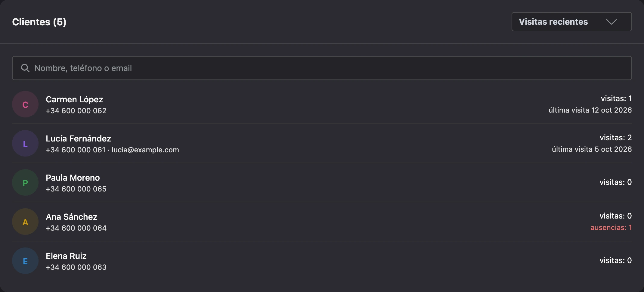
Task: Click the magnifying glass search icon
Action: point(25,68)
